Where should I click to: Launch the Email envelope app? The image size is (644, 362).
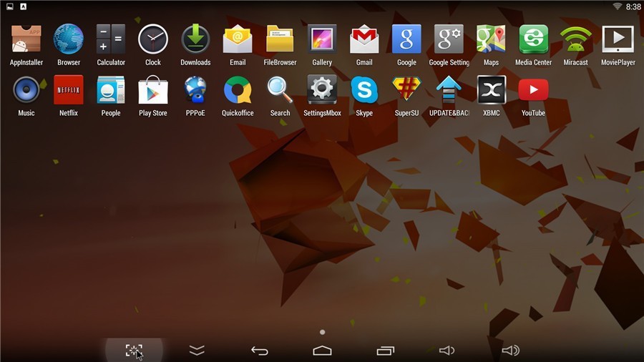coord(238,39)
